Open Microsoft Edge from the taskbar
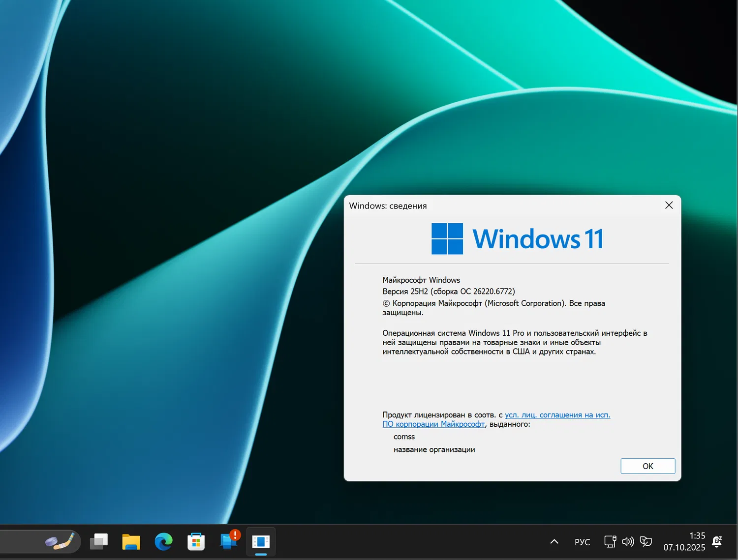 coord(163,541)
